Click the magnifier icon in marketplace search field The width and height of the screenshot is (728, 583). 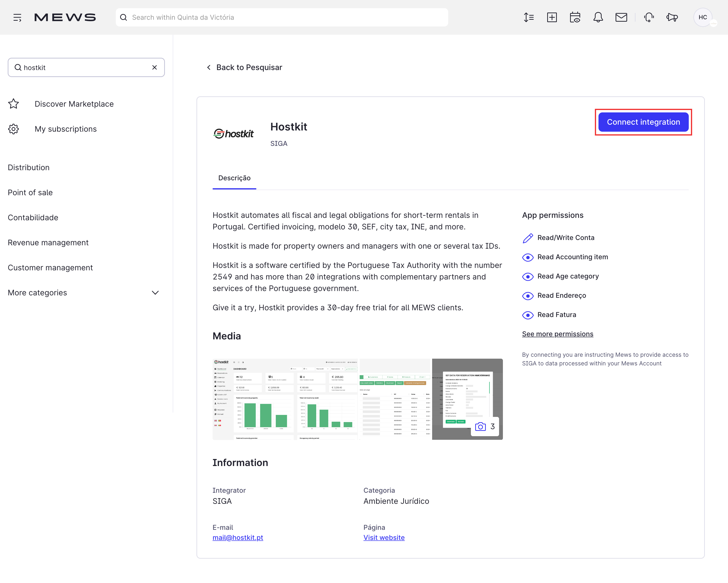(18, 67)
